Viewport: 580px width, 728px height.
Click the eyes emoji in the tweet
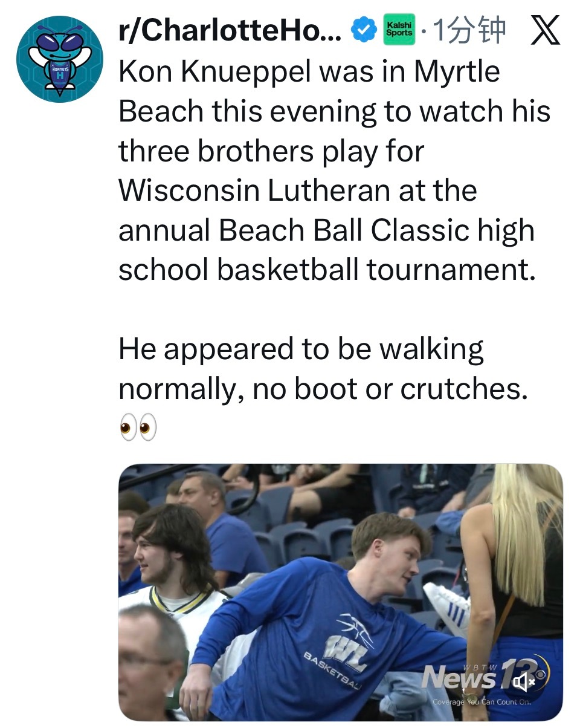(x=138, y=427)
